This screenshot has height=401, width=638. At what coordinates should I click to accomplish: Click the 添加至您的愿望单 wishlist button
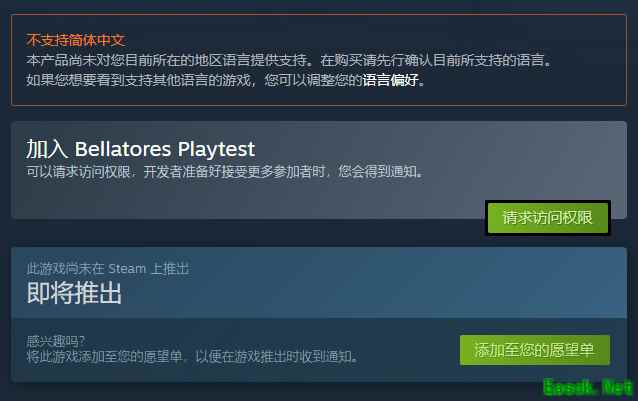click(535, 350)
